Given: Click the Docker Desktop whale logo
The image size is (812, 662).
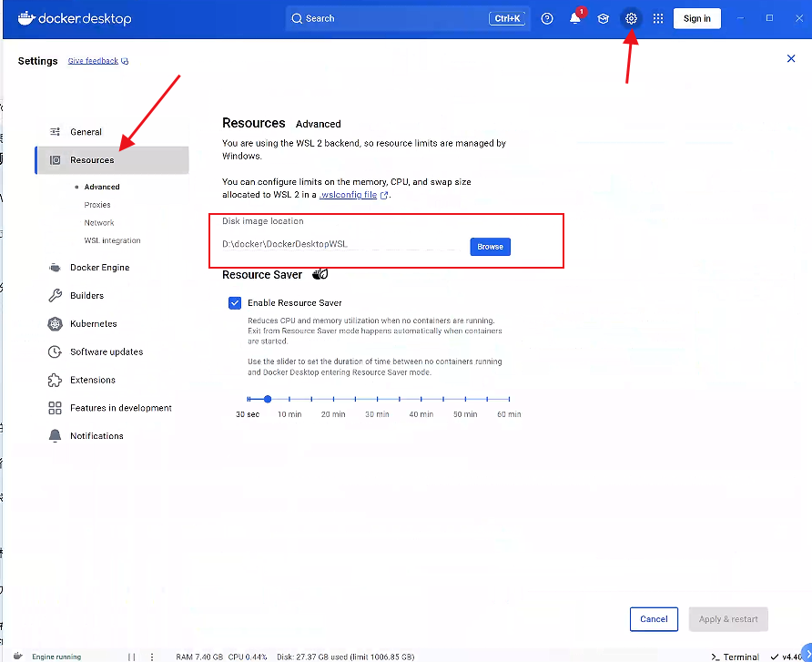Looking at the screenshot, I should pyautogui.click(x=26, y=18).
